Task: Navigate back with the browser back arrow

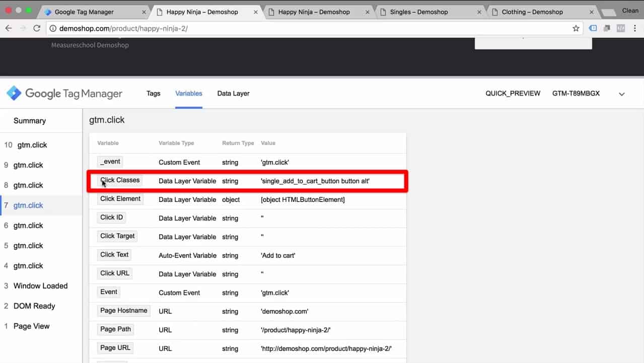Action: pos(9,29)
